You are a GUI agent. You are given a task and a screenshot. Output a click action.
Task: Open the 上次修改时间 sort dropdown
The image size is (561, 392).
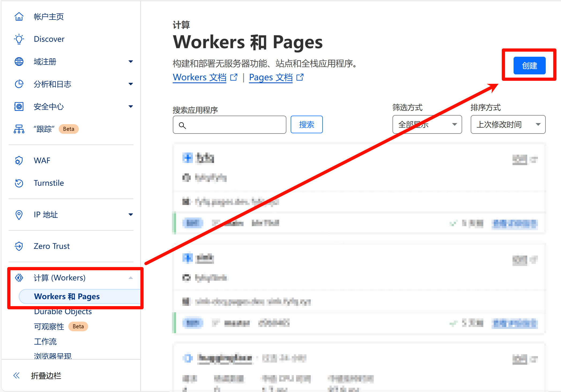click(x=508, y=124)
